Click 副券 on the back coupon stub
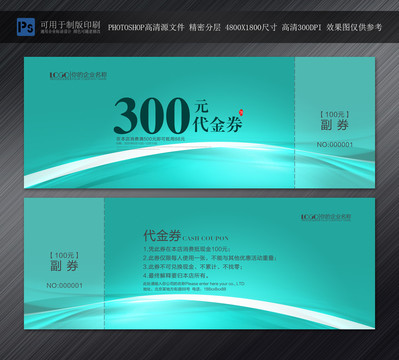 64,266
